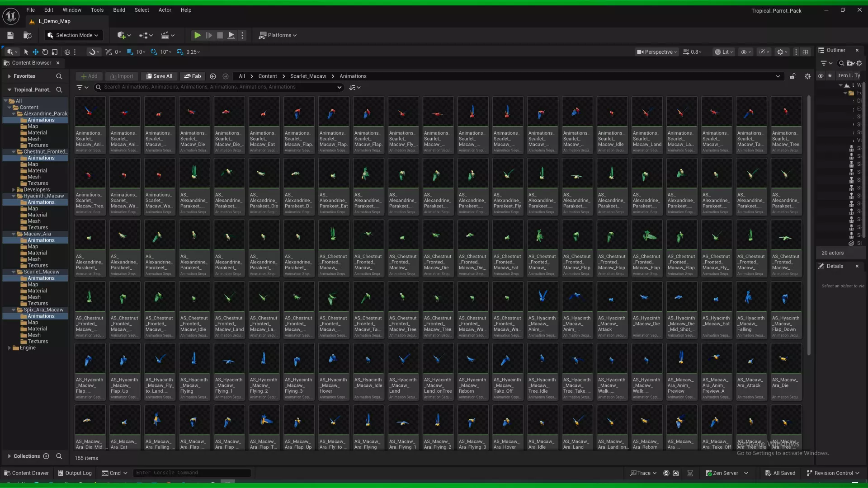Switch to the Output Log tab
Viewport: 868px width, 488px height.
click(75, 473)
